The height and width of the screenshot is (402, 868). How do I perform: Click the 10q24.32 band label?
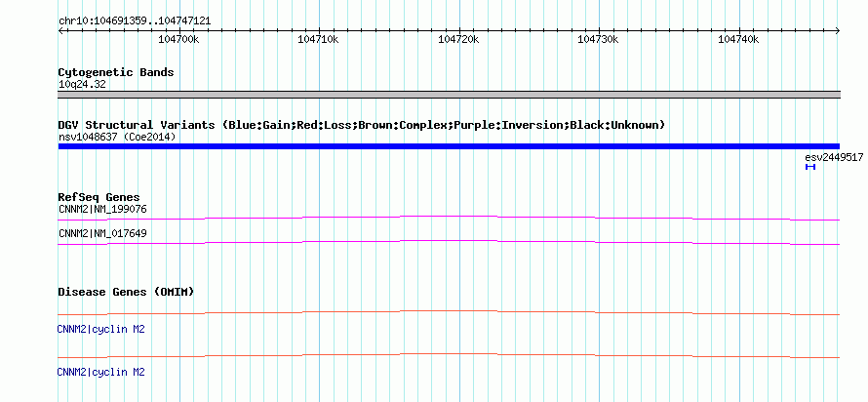click(x=82, y=85)
